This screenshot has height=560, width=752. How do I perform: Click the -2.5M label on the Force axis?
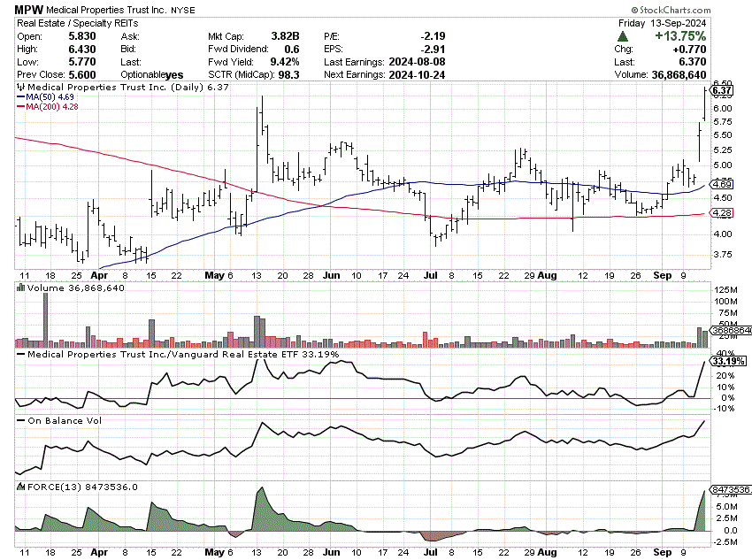pos(725,541)
